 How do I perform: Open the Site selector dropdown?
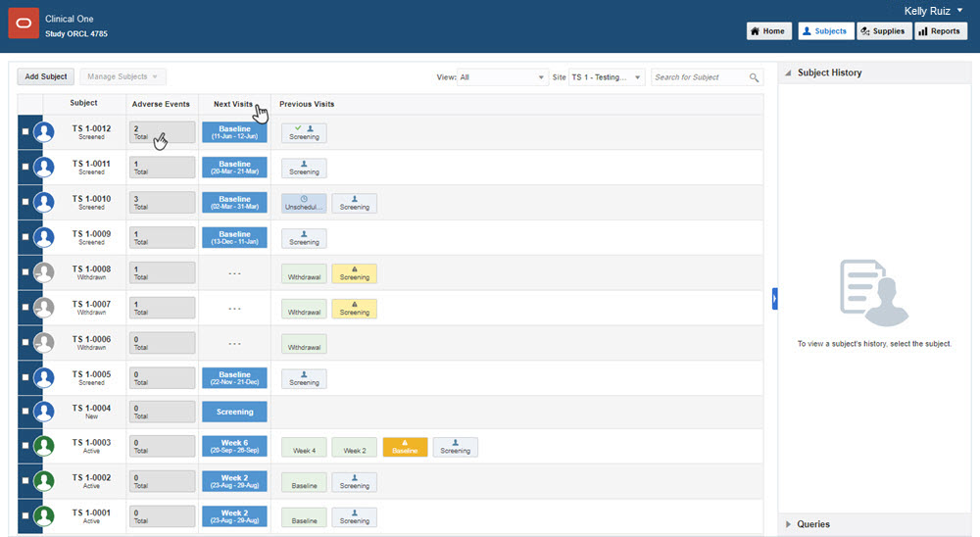click(607, 77)
